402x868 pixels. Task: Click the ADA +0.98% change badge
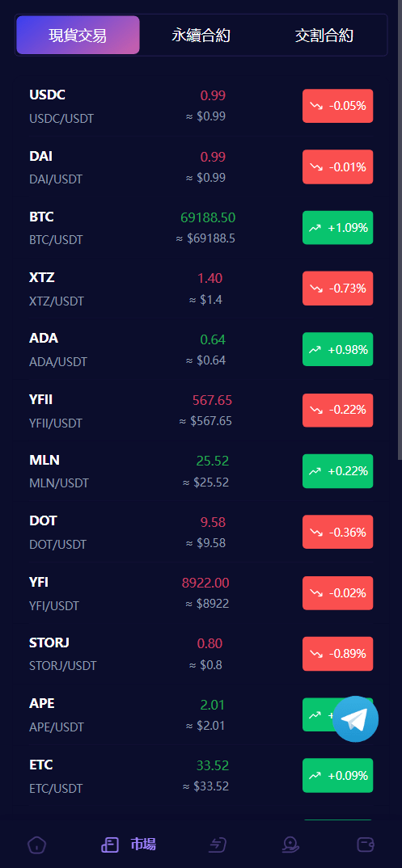[x=338, y=349]
